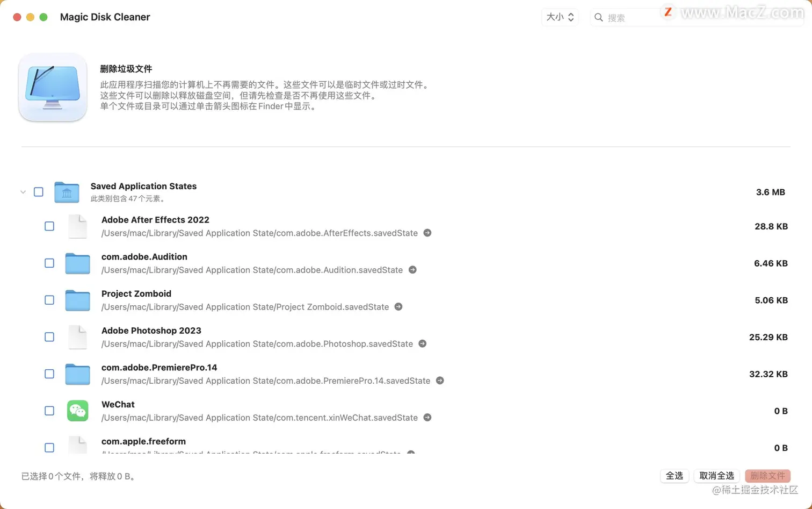Open the 大小 sort dropdown

tap(560, 17)
